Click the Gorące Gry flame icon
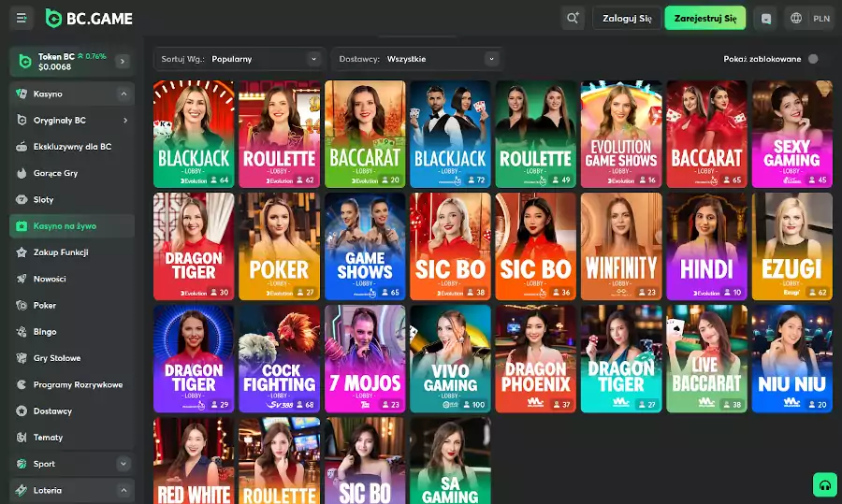 [x=22, y=173]
